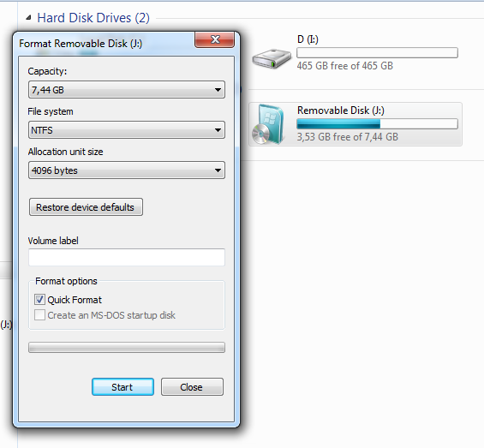This screenshot has width=484, height=448.
Task: Click Restore device defaults
Action: tap(86, 206)
